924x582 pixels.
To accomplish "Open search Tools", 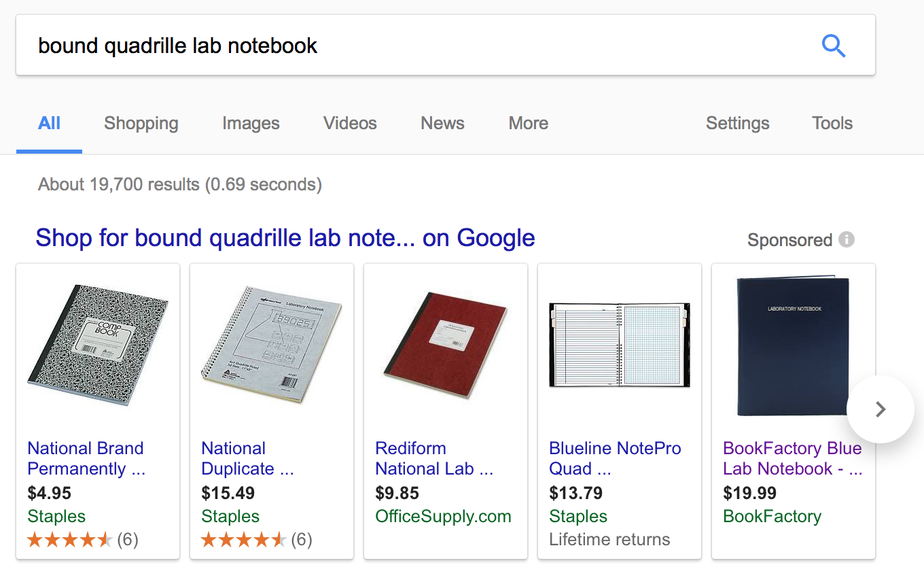I will coord(832,123).
